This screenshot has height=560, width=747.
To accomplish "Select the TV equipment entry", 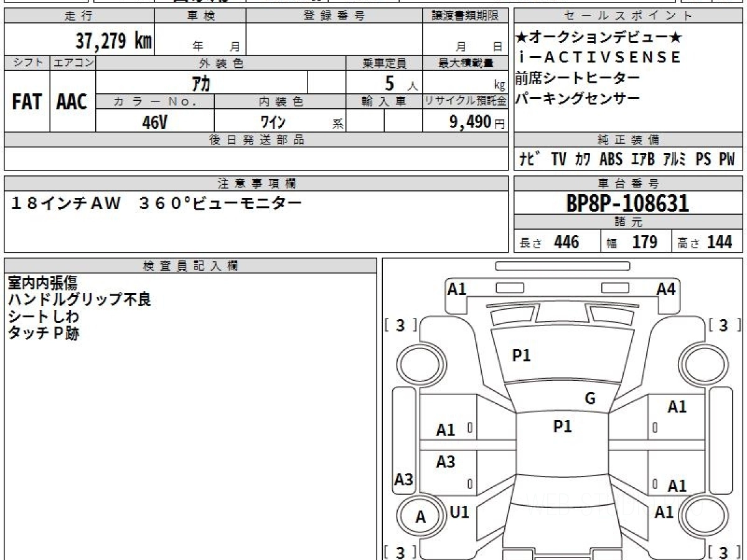I will tap(559, 159).
